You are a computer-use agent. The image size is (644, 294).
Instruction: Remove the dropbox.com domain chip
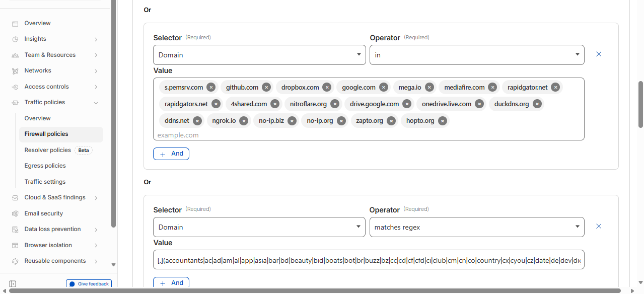coord(327,87)
